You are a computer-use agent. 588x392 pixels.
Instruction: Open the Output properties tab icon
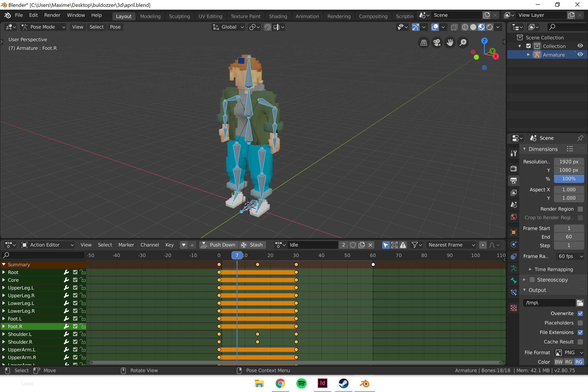[513, 181]
